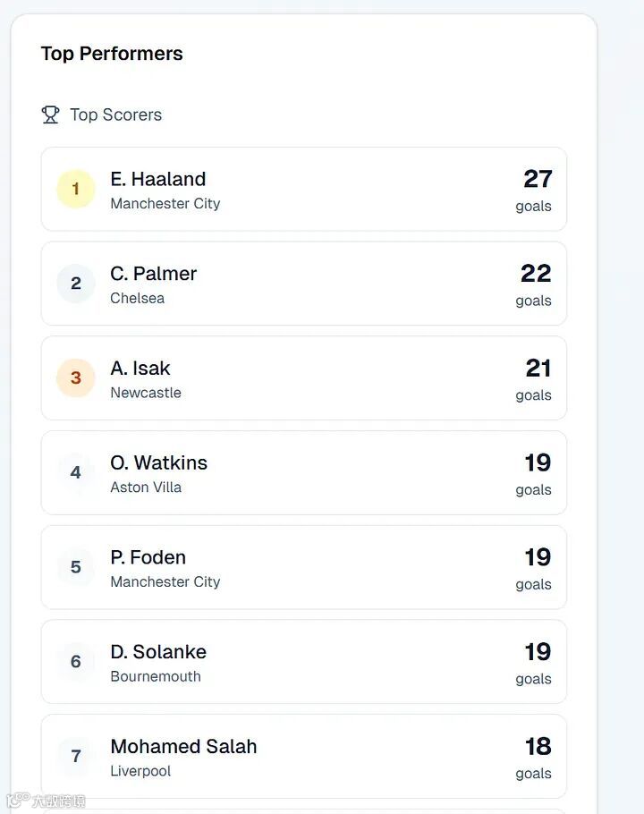This screenshot has width=644, height=814.
Task: Select the O. Watkins name
Action: point(159,462)
